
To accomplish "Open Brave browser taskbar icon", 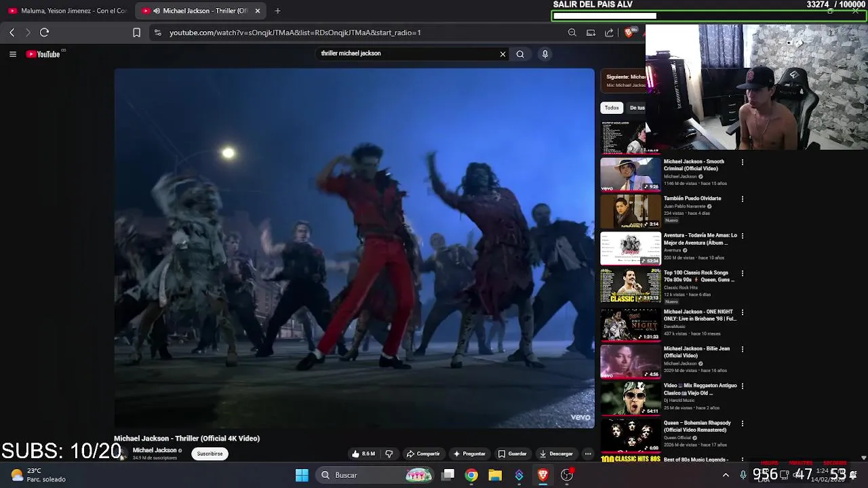I will [542, 475].
